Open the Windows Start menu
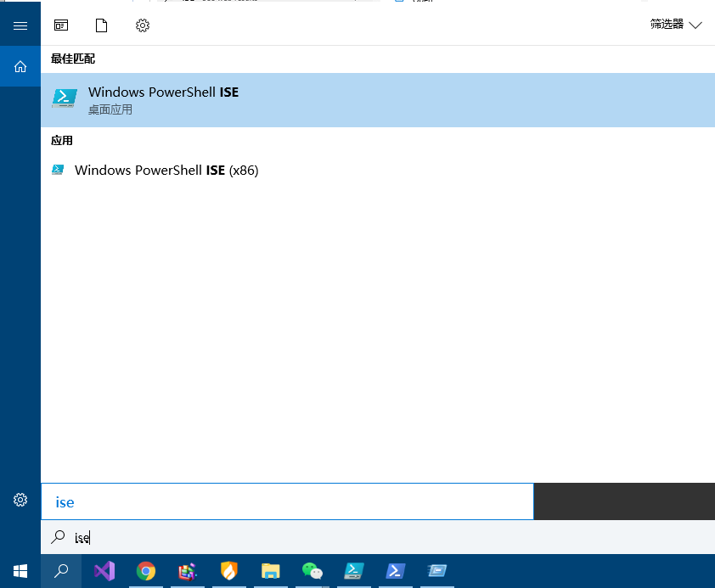715x588 pixels. point(20,571)
